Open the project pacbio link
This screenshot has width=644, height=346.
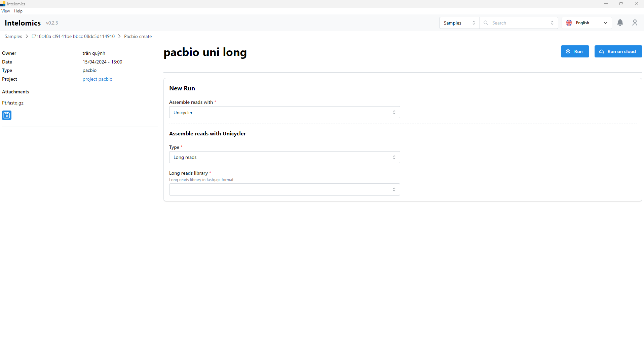tap(98, 79)
